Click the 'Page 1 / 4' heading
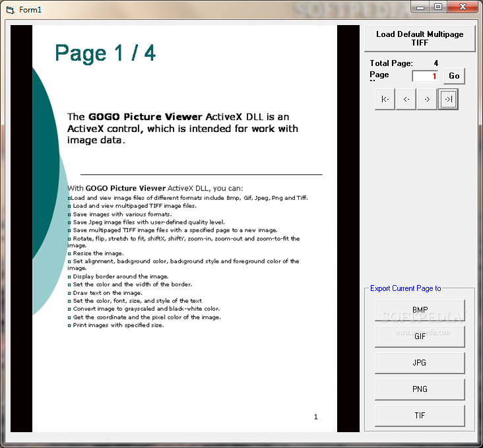Screen dimensions: 483x448 click(x=106, y=53)
